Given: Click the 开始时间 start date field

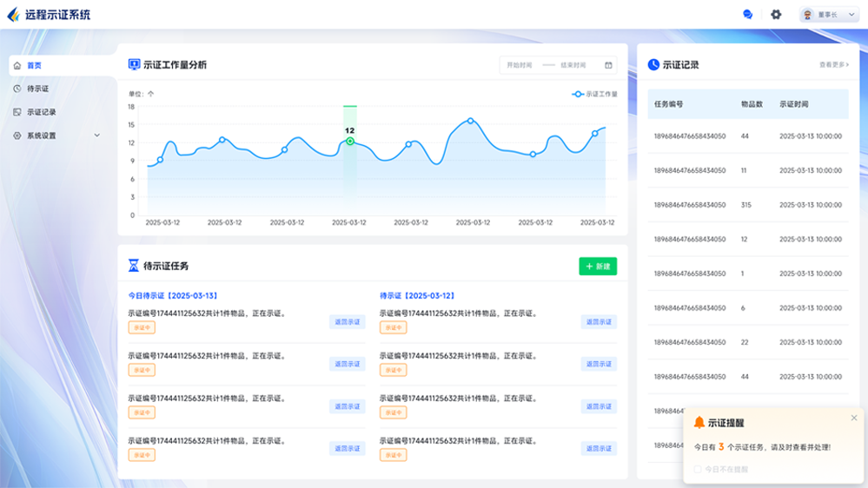Looking at the screenshot, I should 520,65.
